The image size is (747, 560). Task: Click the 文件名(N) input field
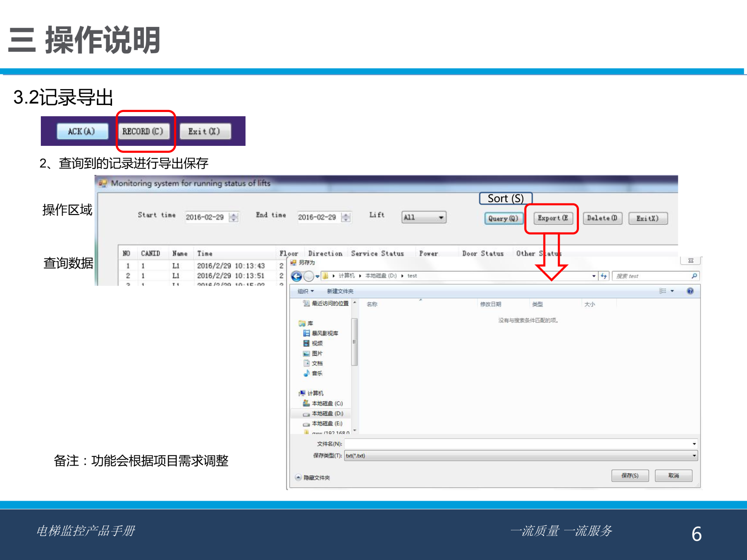pyautogui.click(x=521, y=444)
